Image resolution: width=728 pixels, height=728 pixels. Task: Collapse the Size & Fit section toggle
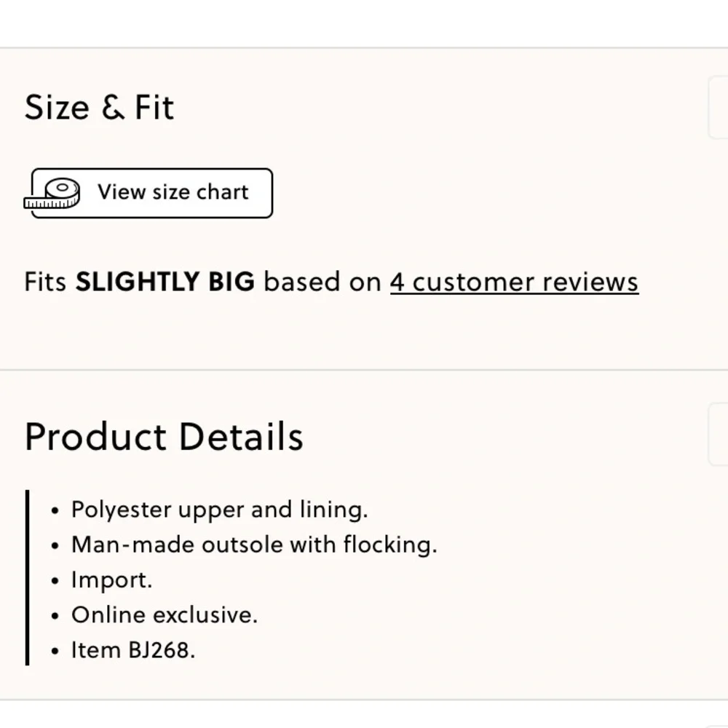click(x=719, y=108)
